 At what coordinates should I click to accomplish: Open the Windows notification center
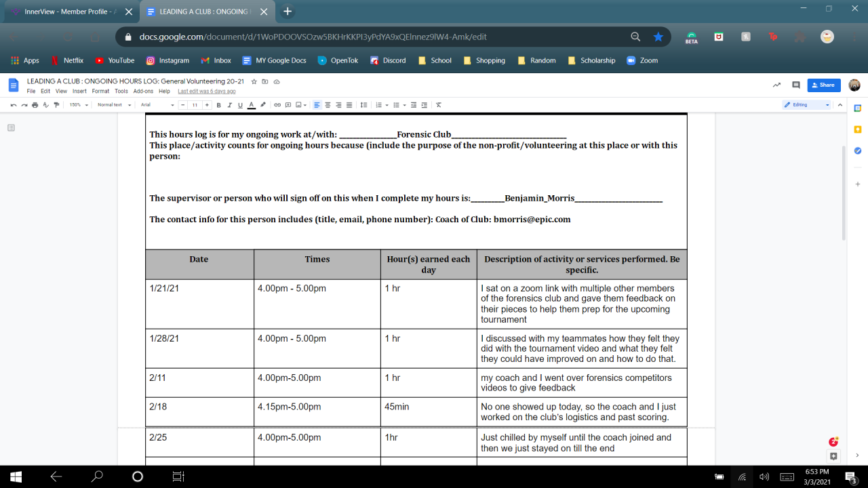point(851,476)
